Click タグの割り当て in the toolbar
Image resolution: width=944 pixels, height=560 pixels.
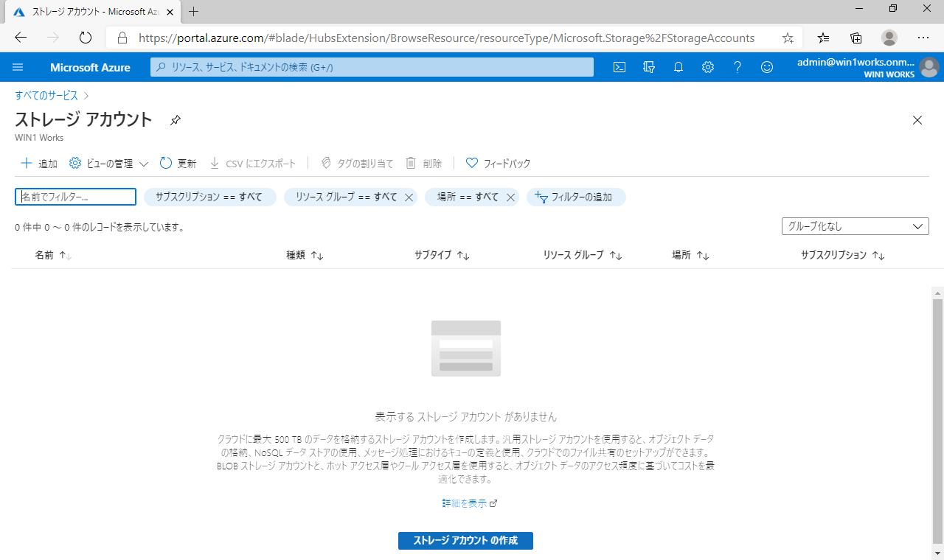pyautogui.click(x=357, y=164)
